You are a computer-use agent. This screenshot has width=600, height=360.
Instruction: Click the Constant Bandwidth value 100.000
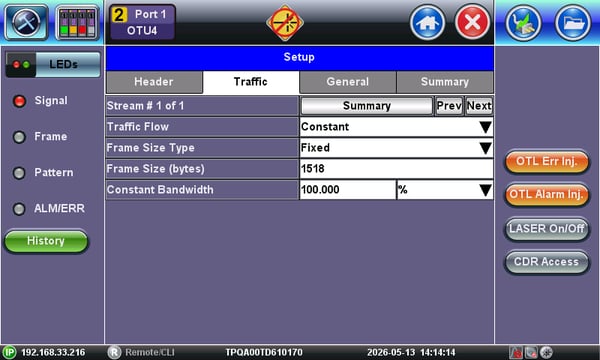point(347,190)
